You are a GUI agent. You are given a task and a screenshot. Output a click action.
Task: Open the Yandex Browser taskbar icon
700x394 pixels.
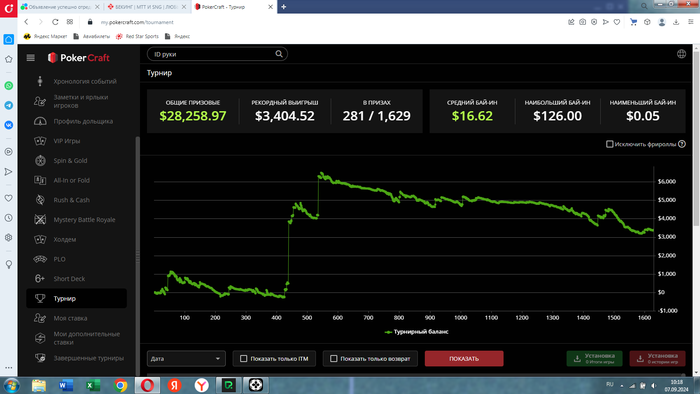coord(201,385)
